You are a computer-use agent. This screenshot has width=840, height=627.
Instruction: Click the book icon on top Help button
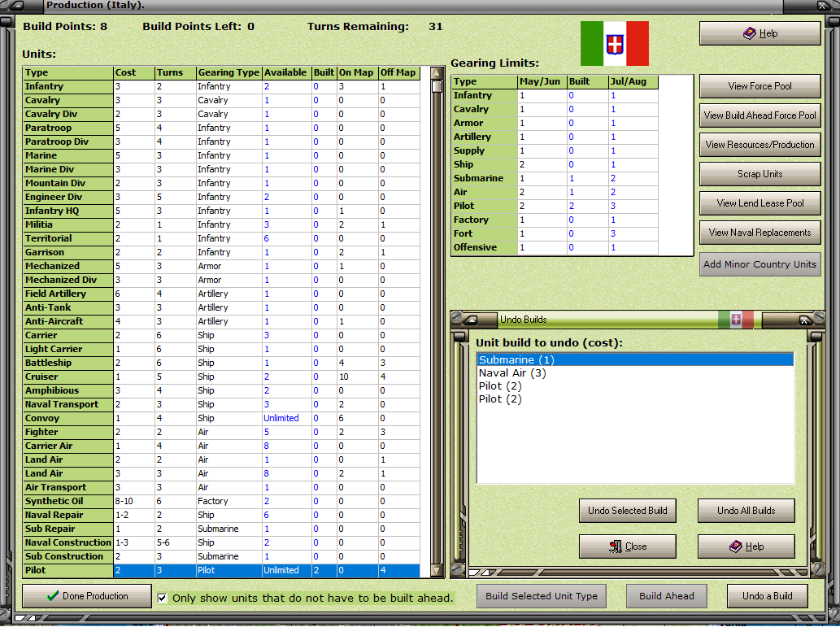click(x=750, y=33)
